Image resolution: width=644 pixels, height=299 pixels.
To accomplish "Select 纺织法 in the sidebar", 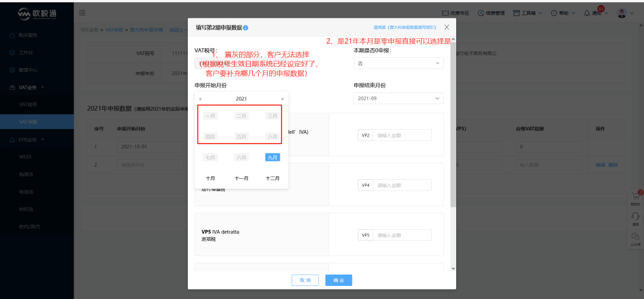I will 26,209.
